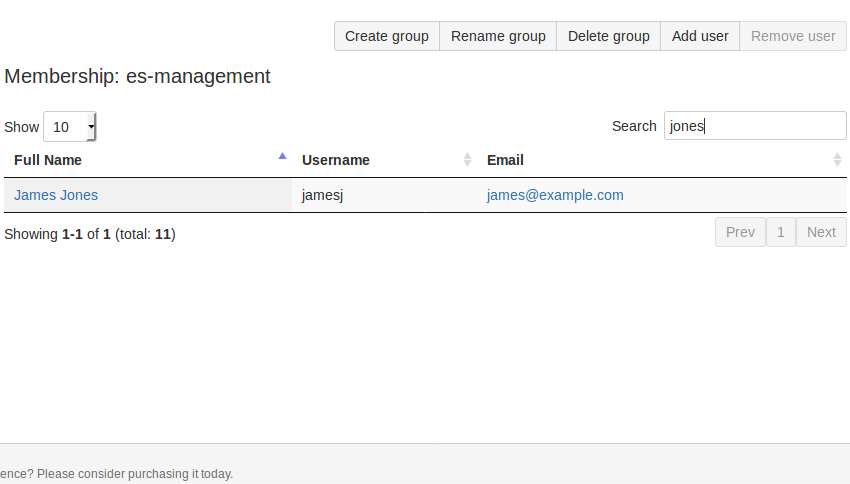Select the Delete group button
Screen dimensions: 850x484
[x=608, y=36]
